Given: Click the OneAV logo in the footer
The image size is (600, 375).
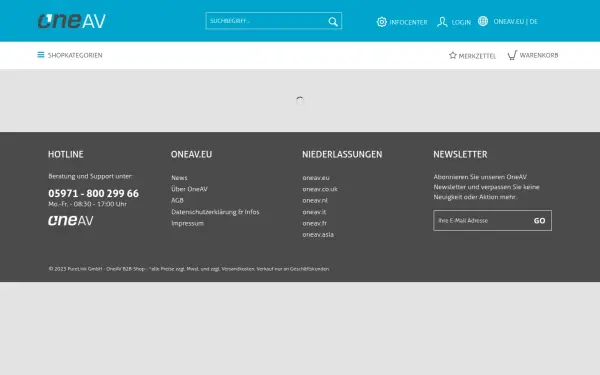Looking at the screenshot, I should (71, 221).
